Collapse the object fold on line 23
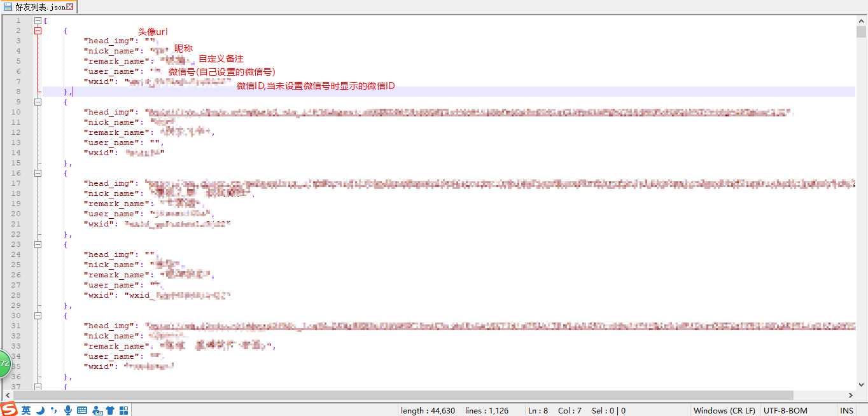 pyautogui.click(x=38, y=244)
